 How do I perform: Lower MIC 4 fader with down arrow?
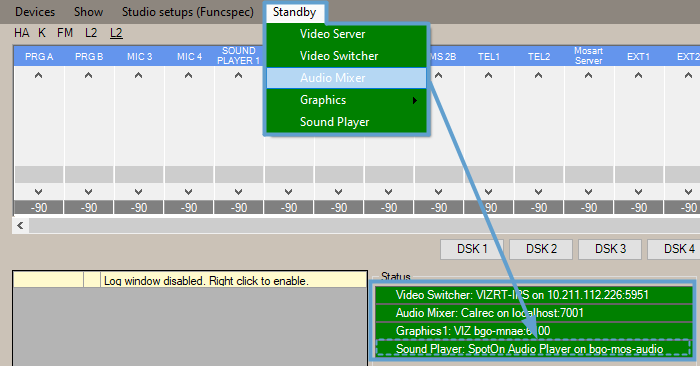pos(189,192)
